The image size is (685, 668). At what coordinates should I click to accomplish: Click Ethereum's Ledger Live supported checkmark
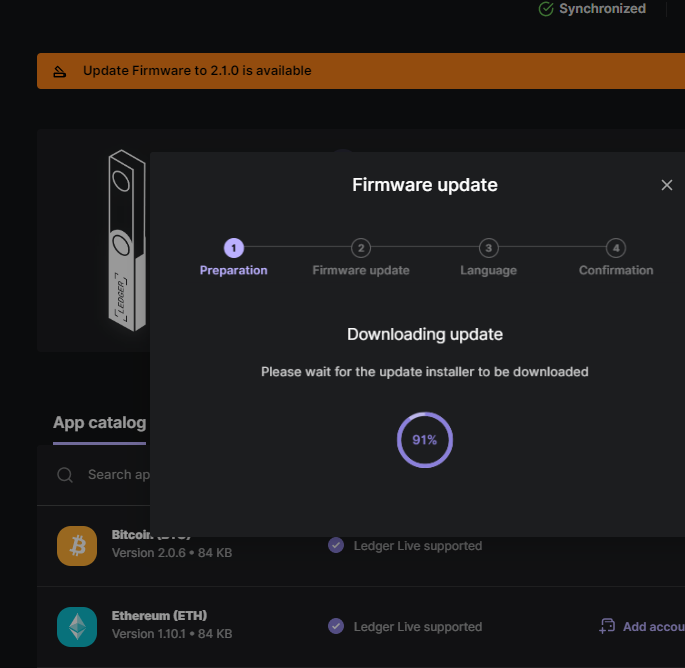336,626
